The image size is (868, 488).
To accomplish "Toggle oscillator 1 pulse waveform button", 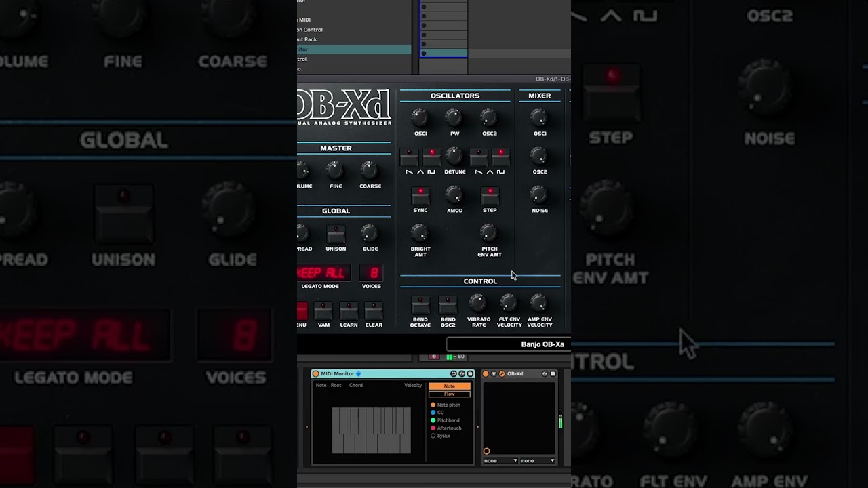I will coord(431,158).
